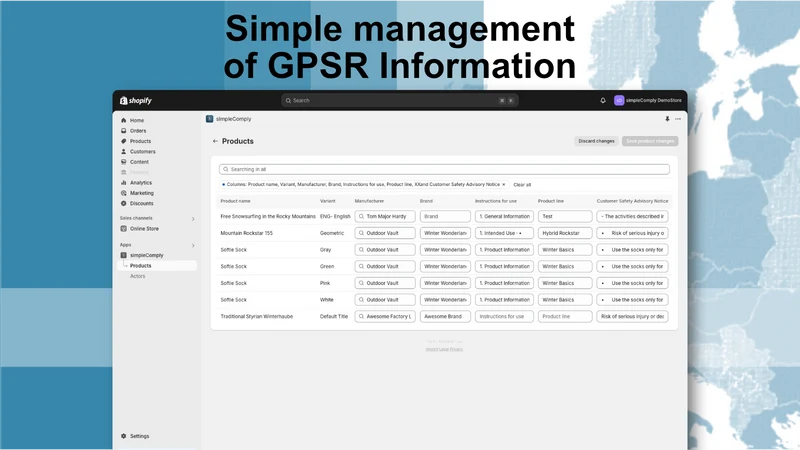
Task: Click the Analytics bar chart icon
Action: pos(123,183)
